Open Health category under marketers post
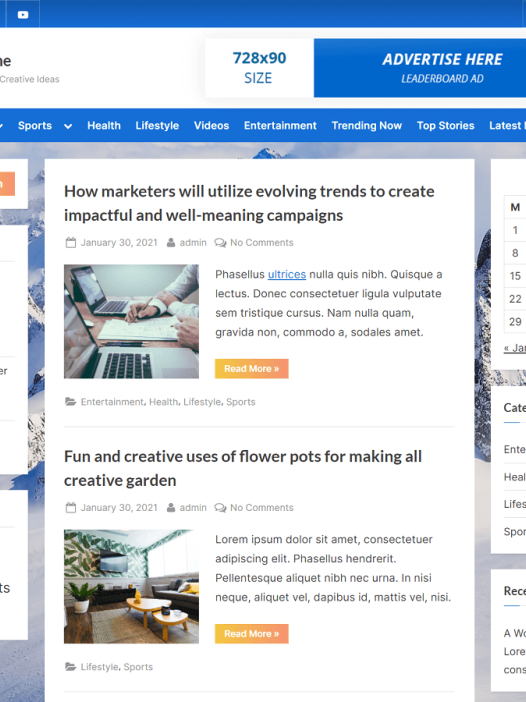 (x=163, y=402)
